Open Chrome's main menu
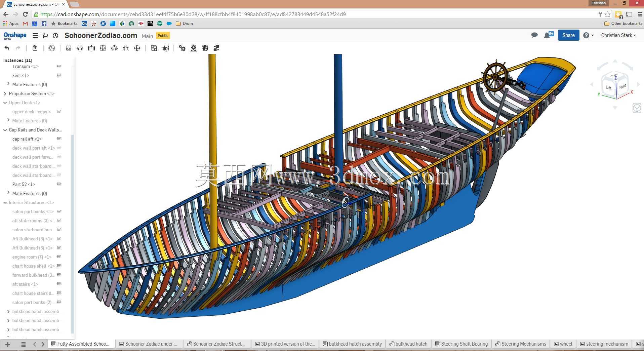This screenshot has height=351, width=644. point(640,14)
